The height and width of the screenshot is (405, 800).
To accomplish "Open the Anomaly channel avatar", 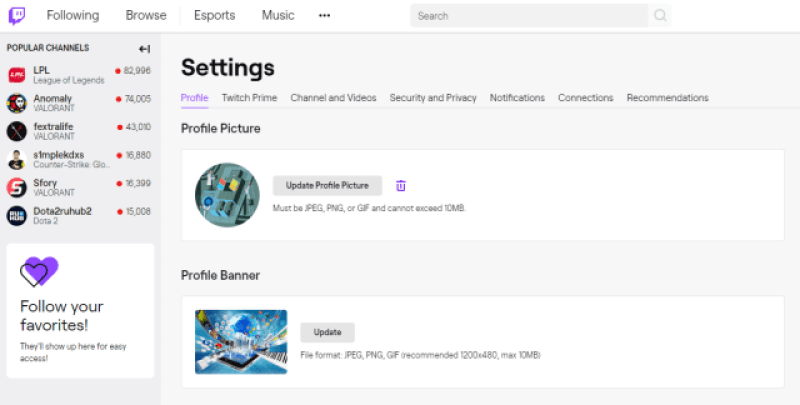I will [x=17, y=103].
